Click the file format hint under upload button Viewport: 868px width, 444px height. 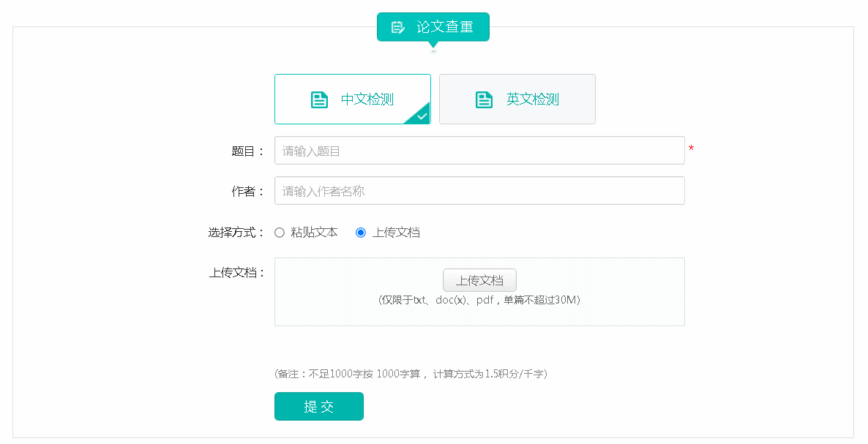click(479, 300)
